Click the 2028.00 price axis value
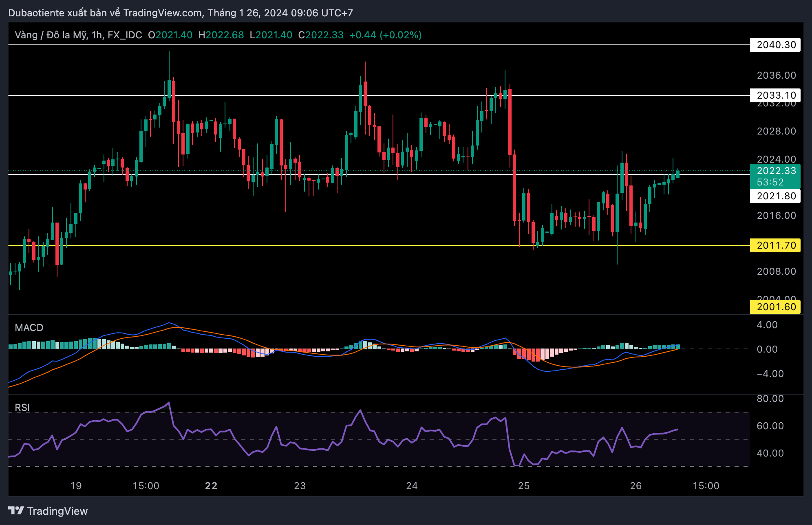This screenshot has width=812, height=525. click(x=776, y=131)
